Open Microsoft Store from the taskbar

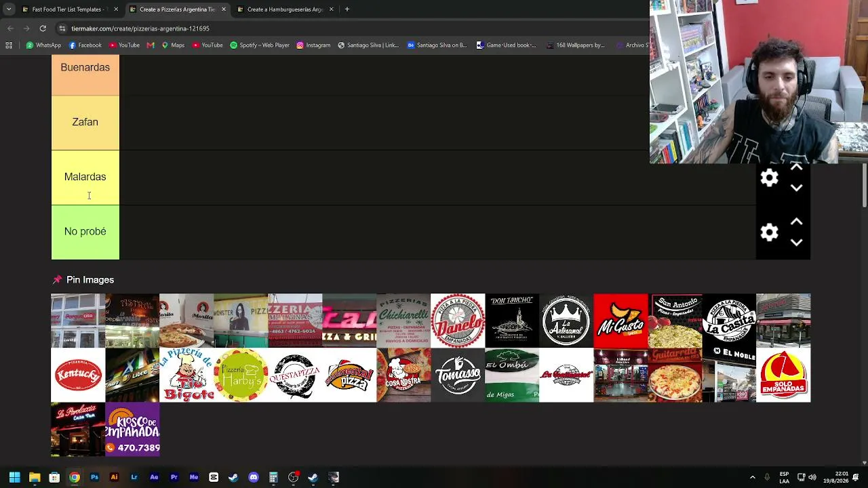tap(54, 478)
